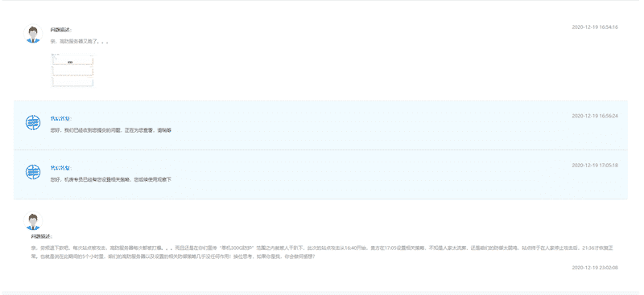Click the second line of the last complaint message
The height and width of the screenshot is (295, 644).
click(x=173, y=256)
